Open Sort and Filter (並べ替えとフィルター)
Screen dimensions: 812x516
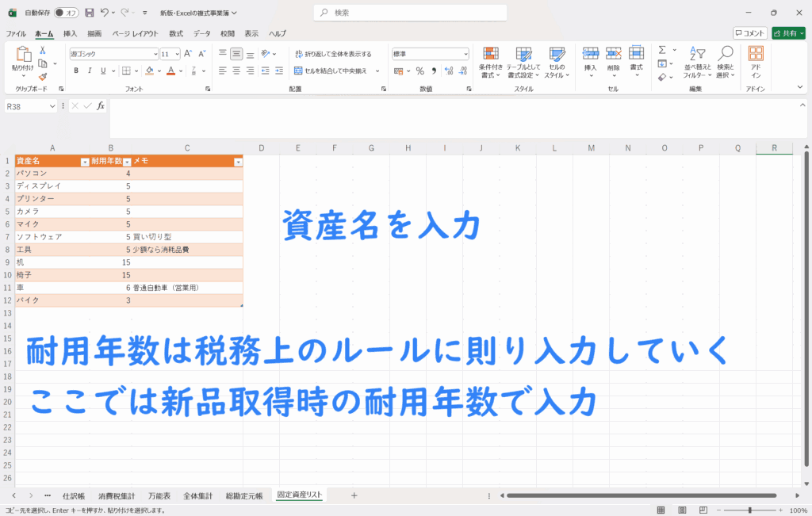pyautogui.click(x=698, y=62)
